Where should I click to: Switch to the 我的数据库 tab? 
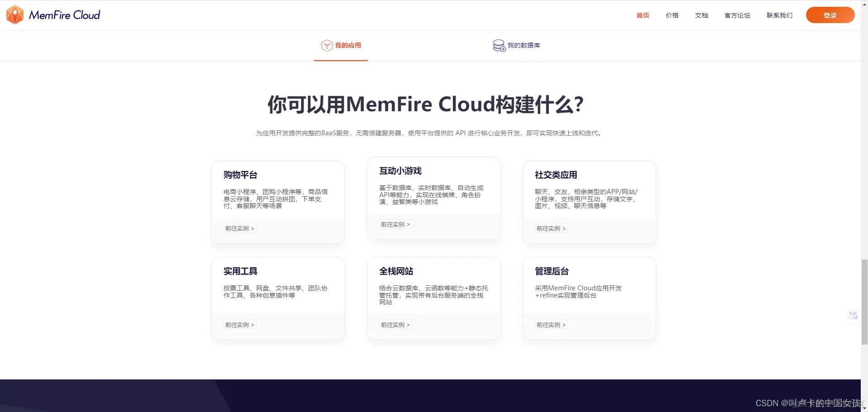[516, 45]
